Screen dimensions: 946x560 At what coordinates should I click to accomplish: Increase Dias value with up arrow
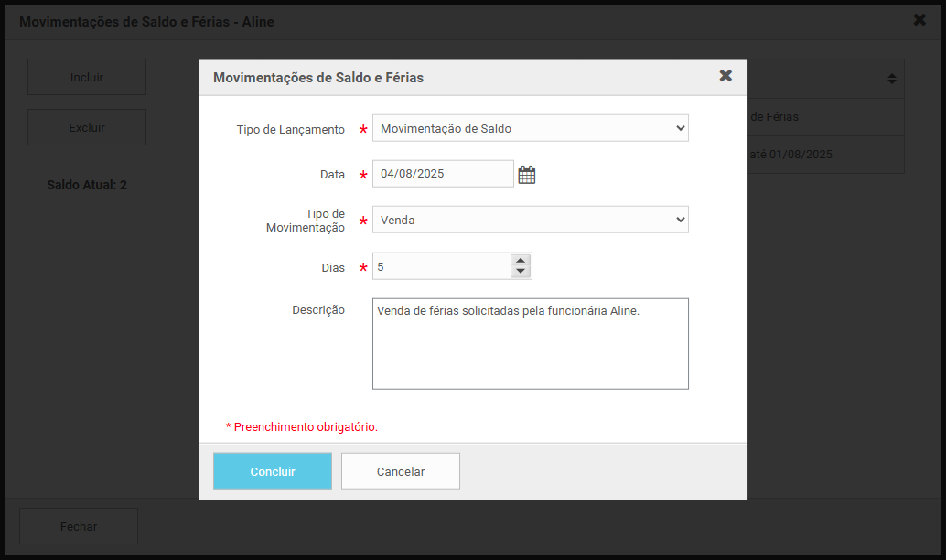pyautogui.click(x=521, y=261)
